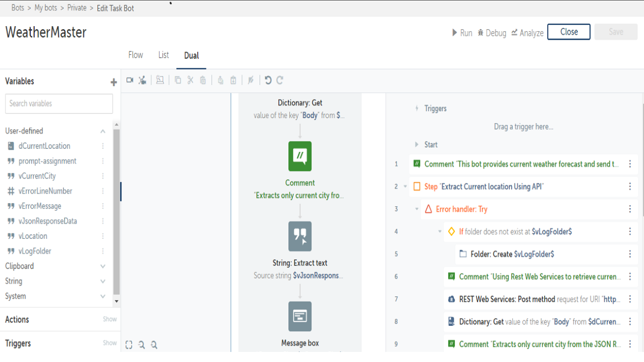
Task: Select the Message box node icon
Action: point(300,316)
